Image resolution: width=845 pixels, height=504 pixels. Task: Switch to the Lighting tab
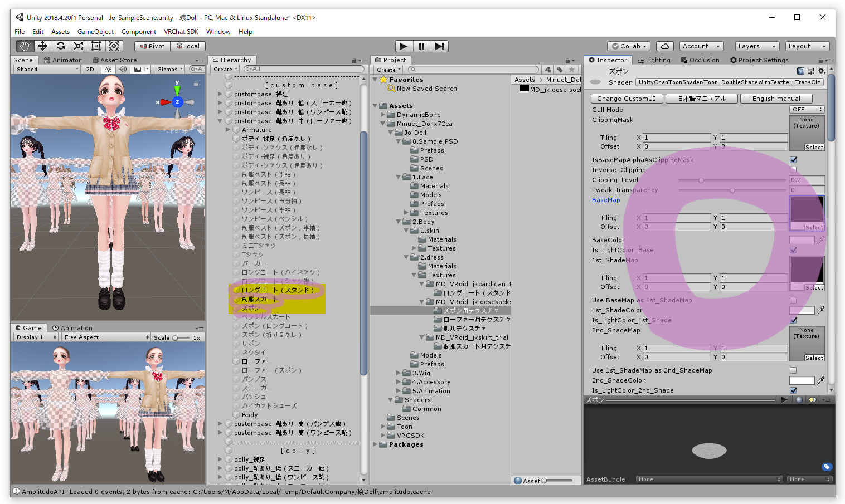[654, 60]
